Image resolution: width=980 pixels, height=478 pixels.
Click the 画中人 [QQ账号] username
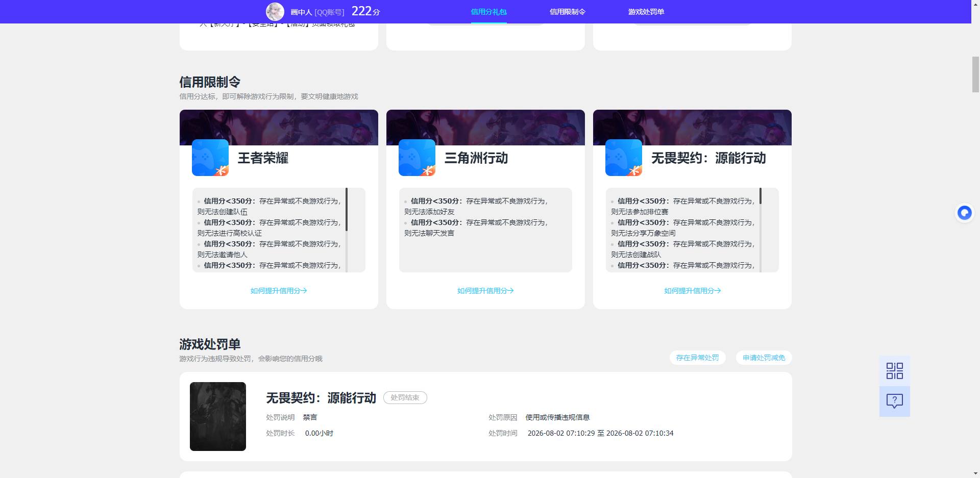317,12
